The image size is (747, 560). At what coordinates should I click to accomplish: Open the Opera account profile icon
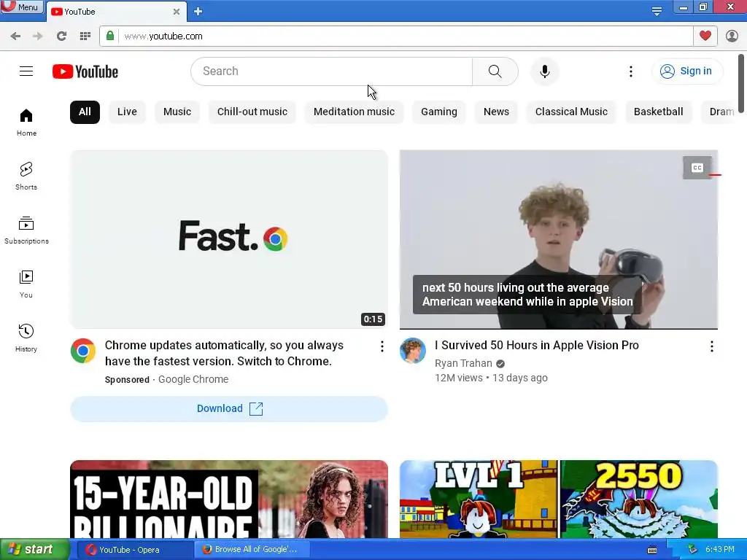732,36
